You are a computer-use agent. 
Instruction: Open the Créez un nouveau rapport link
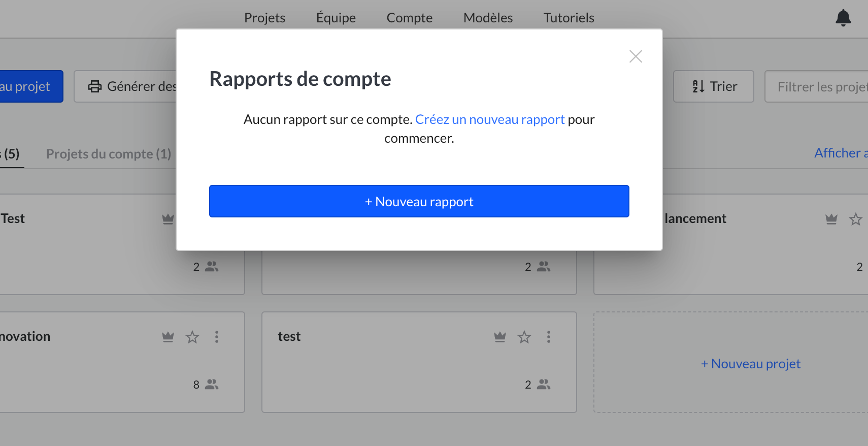[x=490, y=119]
